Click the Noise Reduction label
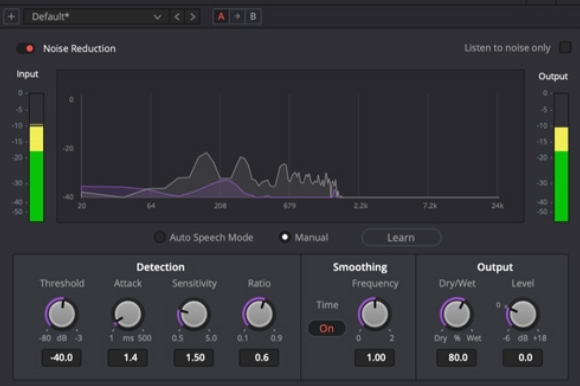580x386 pixels. pyautogui.click(x=79, y=48)
